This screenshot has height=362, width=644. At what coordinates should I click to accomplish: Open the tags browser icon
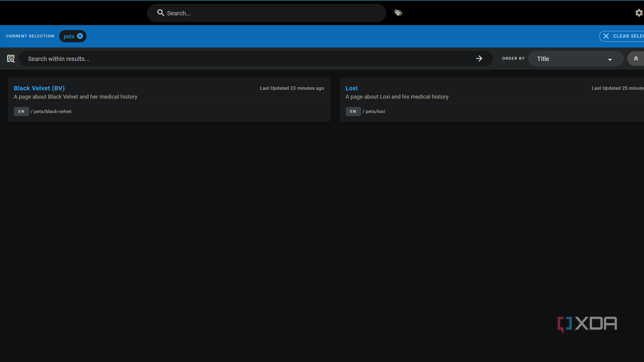coord(398,13)
